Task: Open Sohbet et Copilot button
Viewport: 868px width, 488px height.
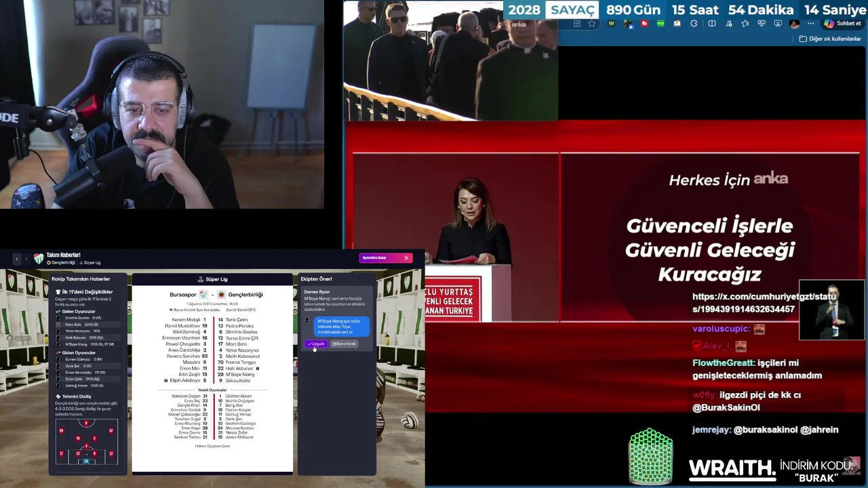Action: coord(842,24)
